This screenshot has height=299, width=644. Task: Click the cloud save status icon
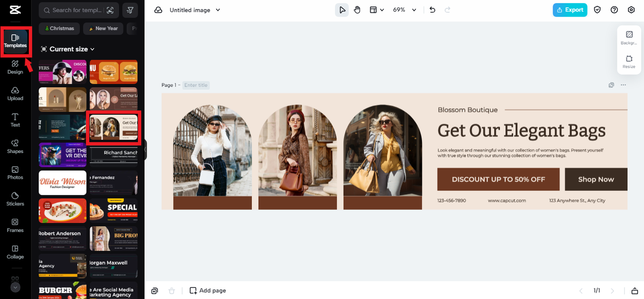click(158, 10)
